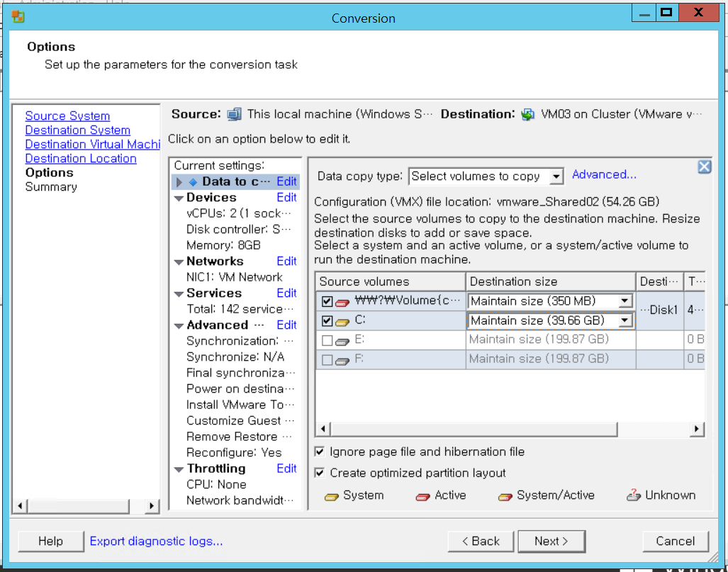Click the gray drive icon for F:
The image size is (728, 572).
342,361
